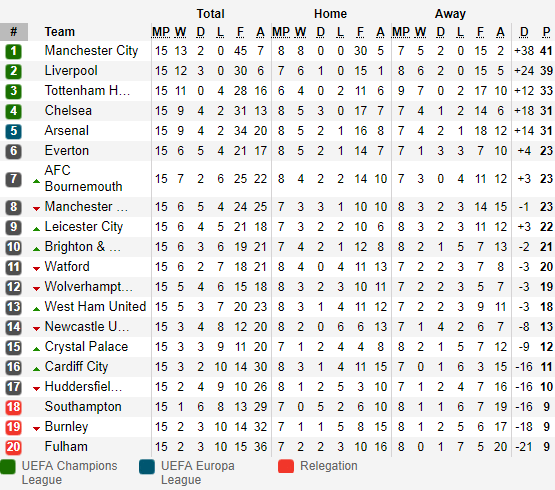
Task: Click the Away section header
Action: click(x=450, y=13)
